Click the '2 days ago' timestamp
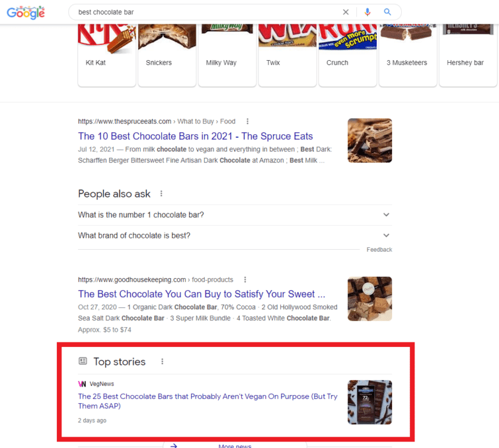 tap(92, 421)
